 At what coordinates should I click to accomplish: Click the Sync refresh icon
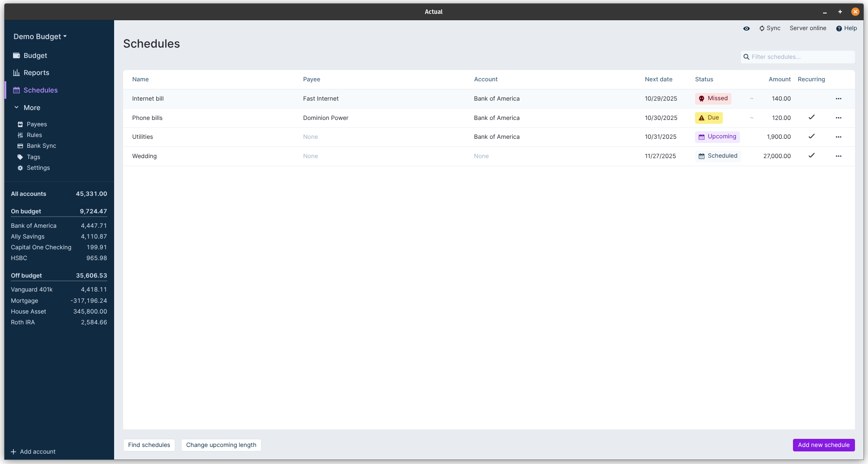pyautogui.click(x=762, y=28)
